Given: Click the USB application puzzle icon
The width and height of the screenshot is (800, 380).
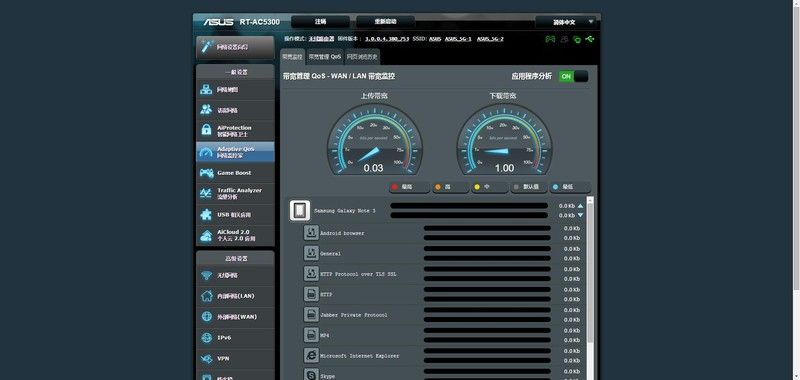Looking at the screenshot, I should point(206,214).
